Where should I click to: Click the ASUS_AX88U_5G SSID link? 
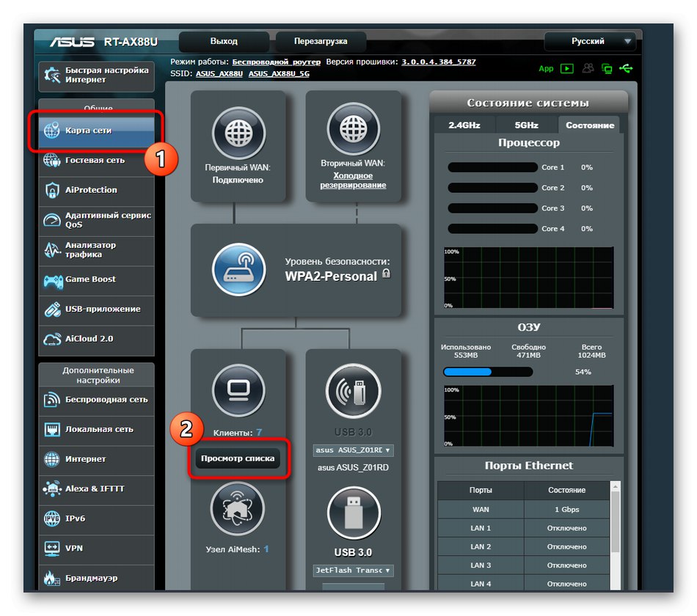279,74
